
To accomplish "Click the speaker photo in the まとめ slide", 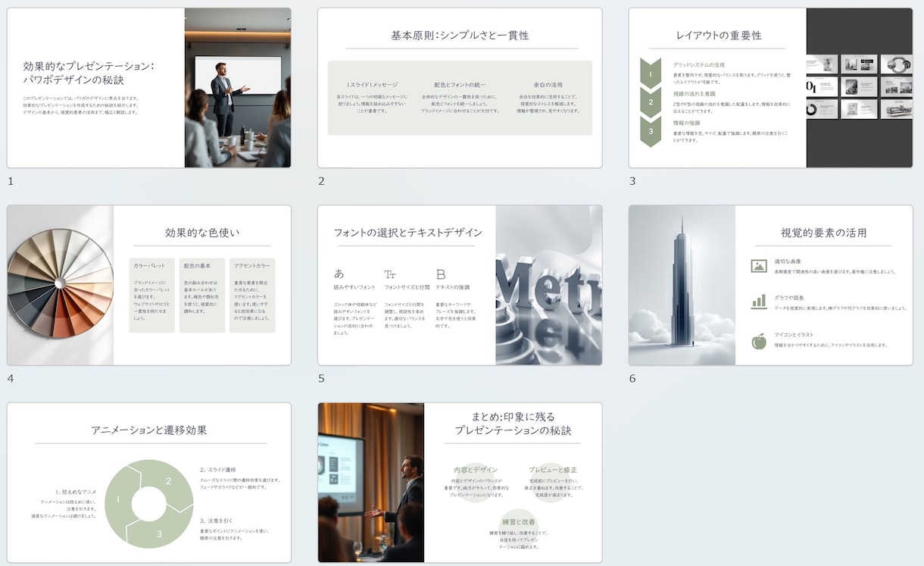I will [x=371, y=483].
